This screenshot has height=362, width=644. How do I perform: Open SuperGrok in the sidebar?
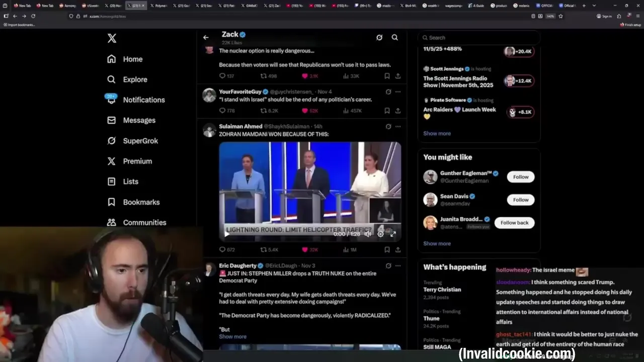pos(133,141)
